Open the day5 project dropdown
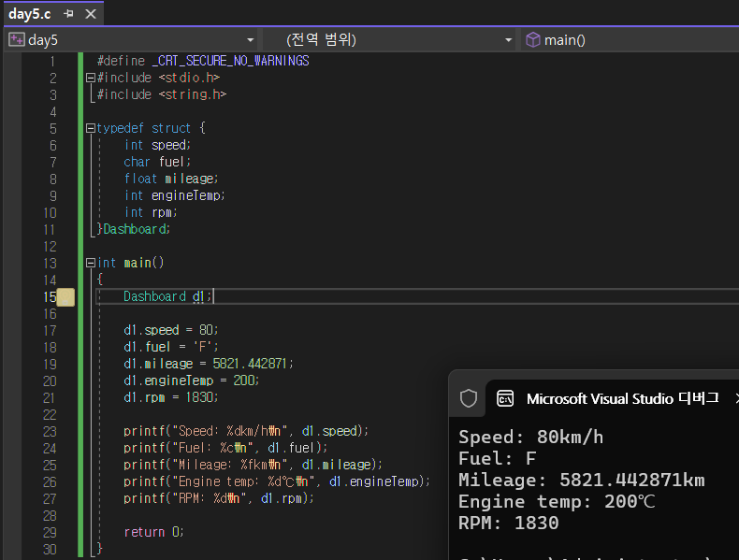This screenshot has height=560, width=739. coord(251,40)
